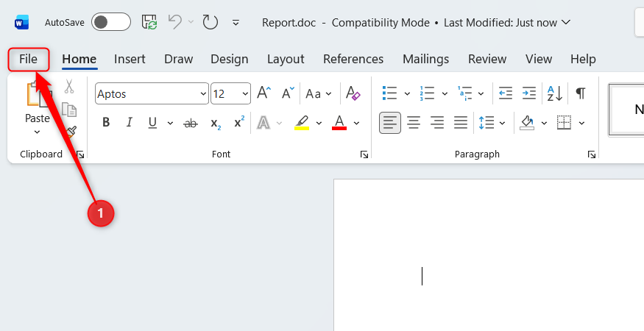Toggle Italic formatting
Image resolution: width=644 pixels, height=331 pixels.
point(130,122)
